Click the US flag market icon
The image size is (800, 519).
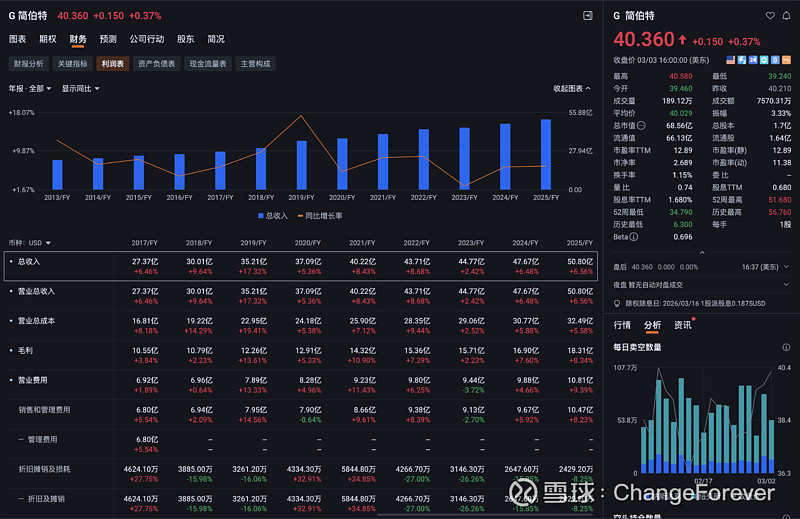(x=731, y=60)
